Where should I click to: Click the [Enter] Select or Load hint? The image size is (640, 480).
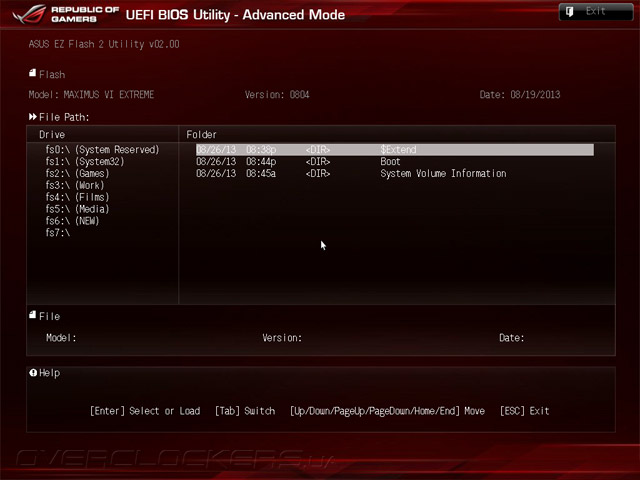pyautogui.click(x=145, y=411)
